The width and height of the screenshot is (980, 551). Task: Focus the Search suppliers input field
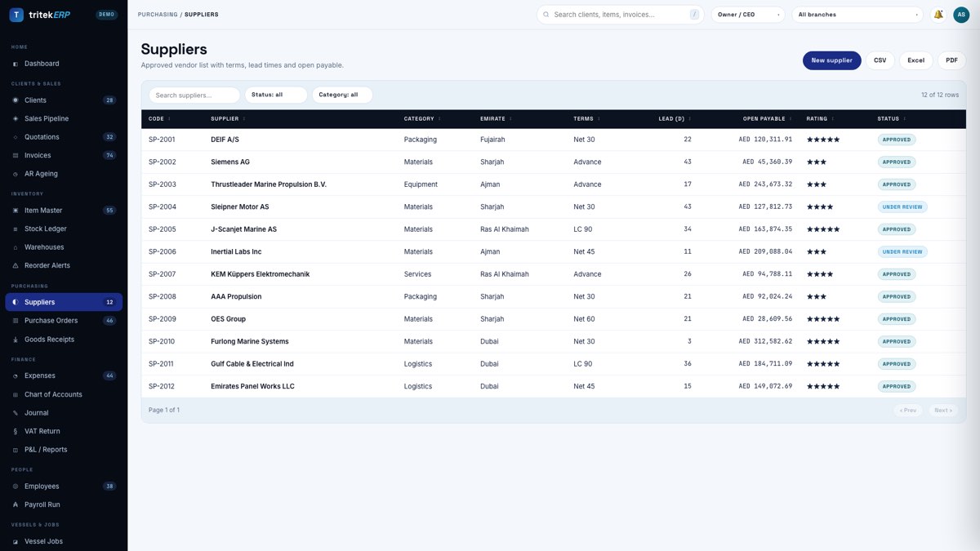tap(194, 95)
